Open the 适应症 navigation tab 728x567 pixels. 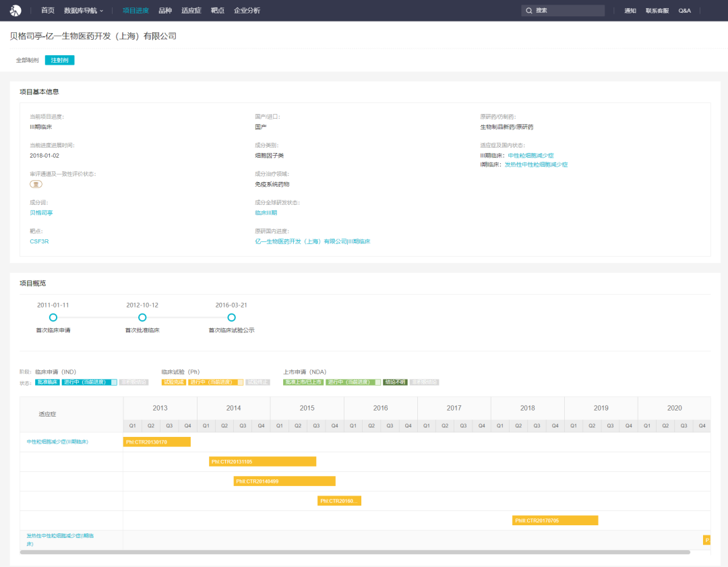(191, 11)
